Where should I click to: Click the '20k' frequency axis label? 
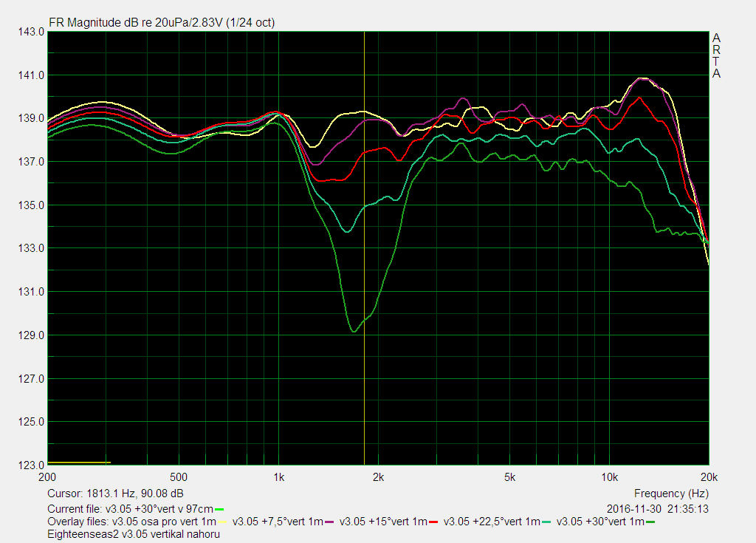click(709, 477)
